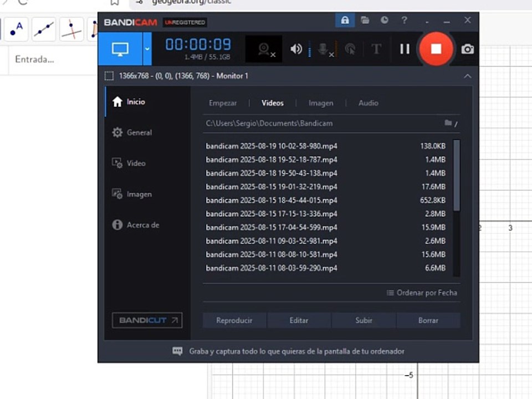Take a screenshot with camera icon
The width and height of the screenshot is (532, 399).
tap(468, 49)
